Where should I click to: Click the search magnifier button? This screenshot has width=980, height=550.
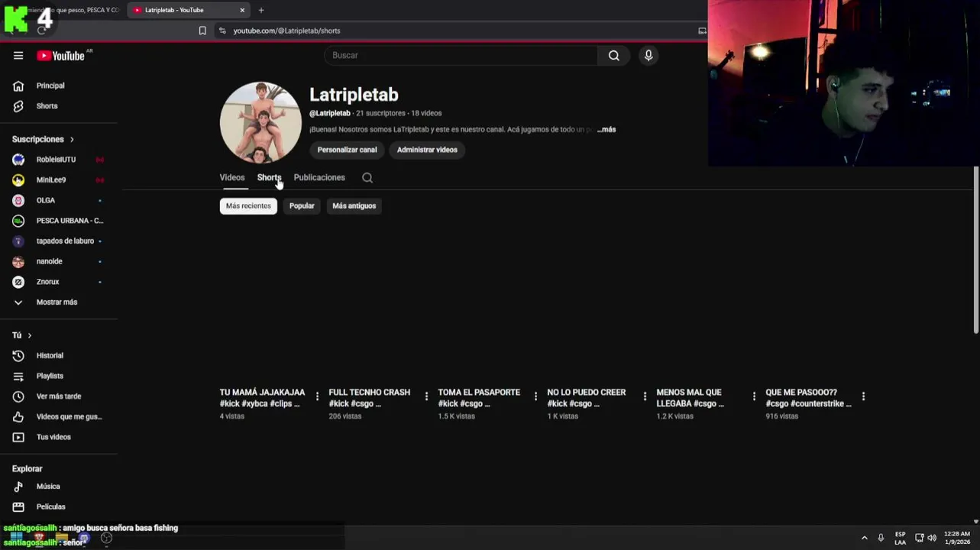613,55
